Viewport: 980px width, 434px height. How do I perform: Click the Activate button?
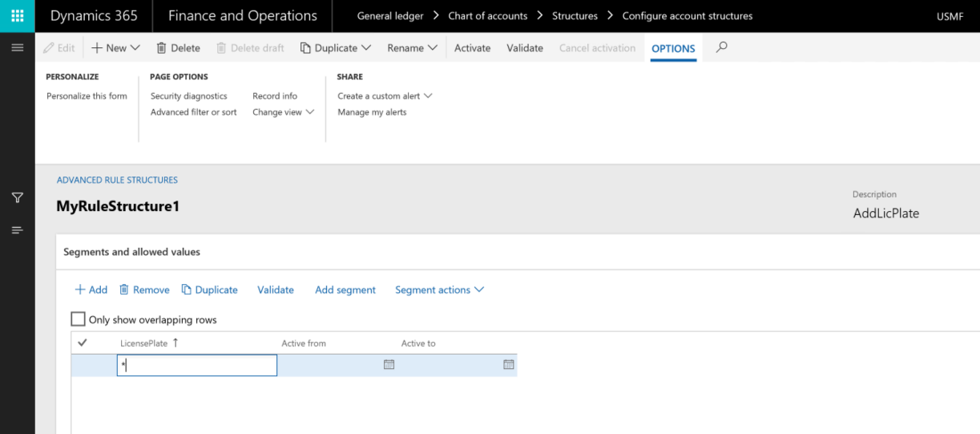point(472,48)
